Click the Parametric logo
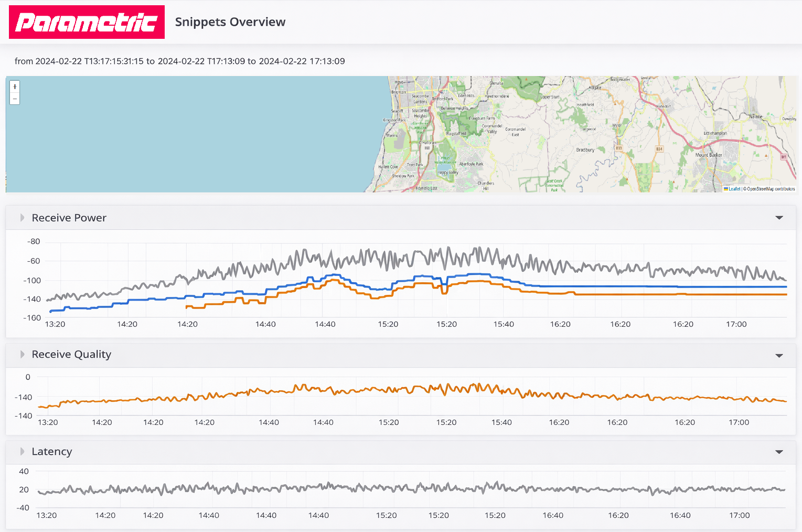 coord(87,22)
